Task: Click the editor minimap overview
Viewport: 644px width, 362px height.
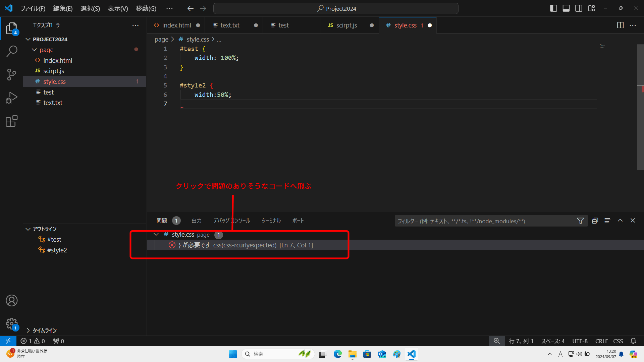Action: pyautogui.click(x=602, y=46)
